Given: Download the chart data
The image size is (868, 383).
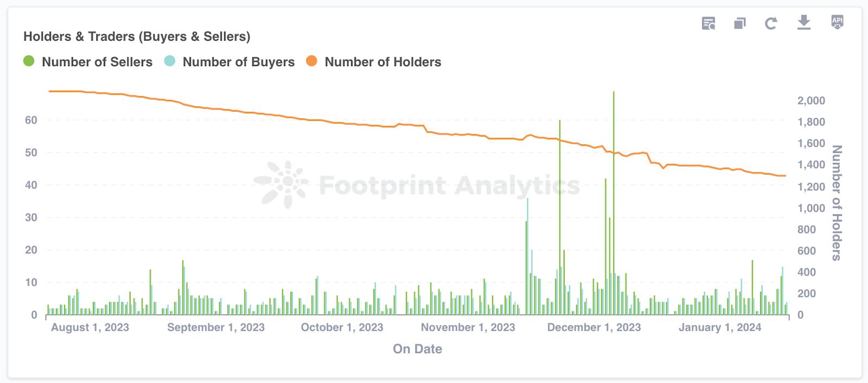Looking at the screenshot, I should (x=804, y=23).
